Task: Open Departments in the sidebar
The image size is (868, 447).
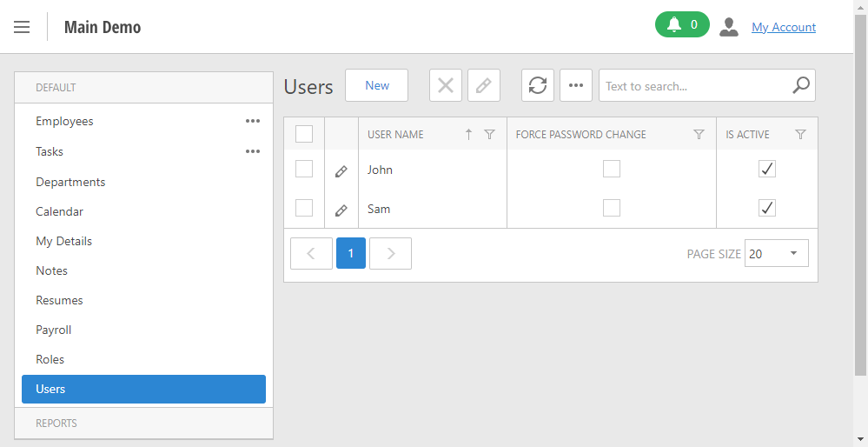Action: (x=70, y=183)
